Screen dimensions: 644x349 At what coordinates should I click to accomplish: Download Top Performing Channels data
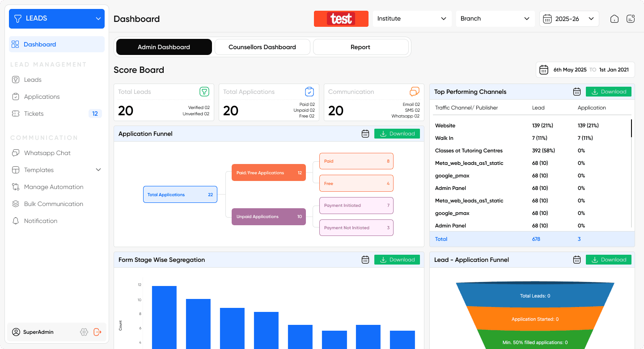(x=609, y=92)
